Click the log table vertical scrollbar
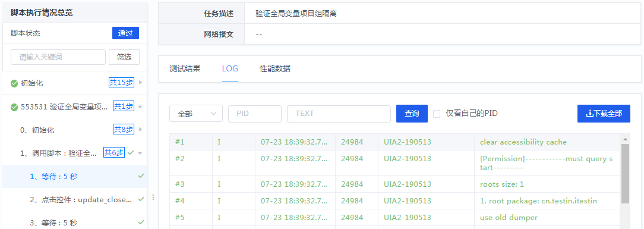This screenshot has height=229, width=644. click(625, 174)
